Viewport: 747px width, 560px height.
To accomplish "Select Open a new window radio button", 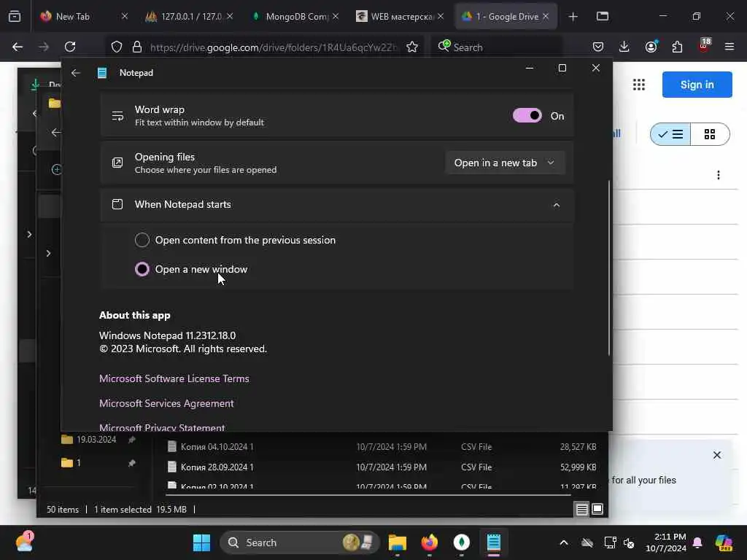I will 142,269.
